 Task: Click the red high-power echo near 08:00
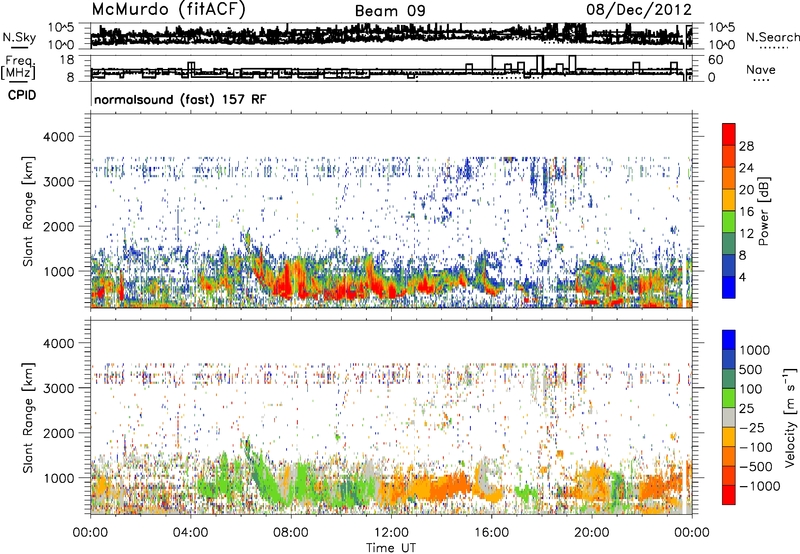pos(287,281)
